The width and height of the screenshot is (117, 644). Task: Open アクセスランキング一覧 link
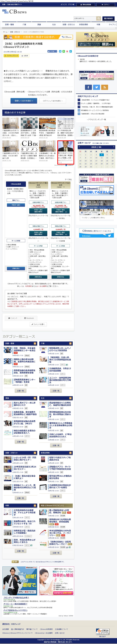[x=96, y=120]
